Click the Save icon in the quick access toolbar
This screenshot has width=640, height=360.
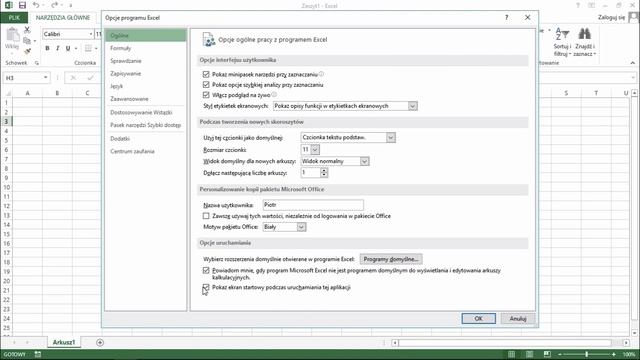[22, 5]
